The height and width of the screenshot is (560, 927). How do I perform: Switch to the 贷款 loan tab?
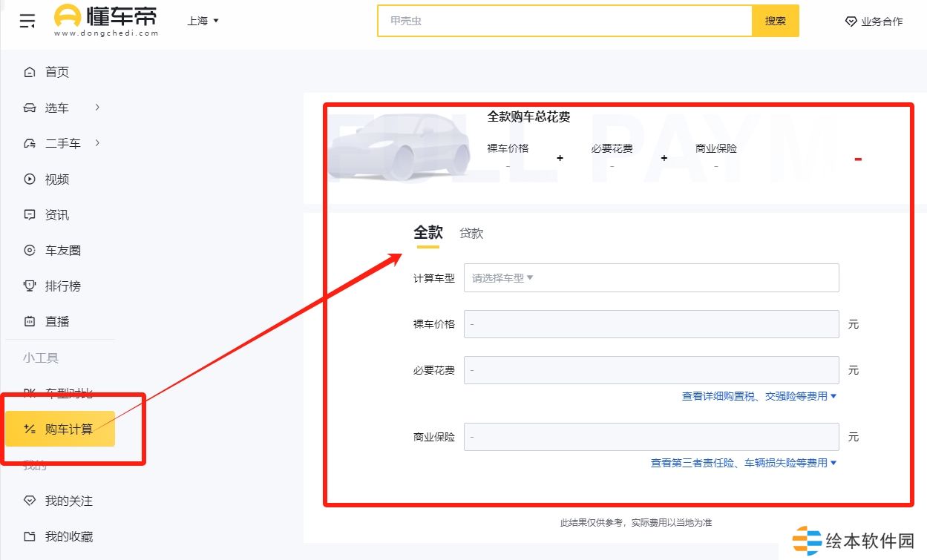pos(471,234)
